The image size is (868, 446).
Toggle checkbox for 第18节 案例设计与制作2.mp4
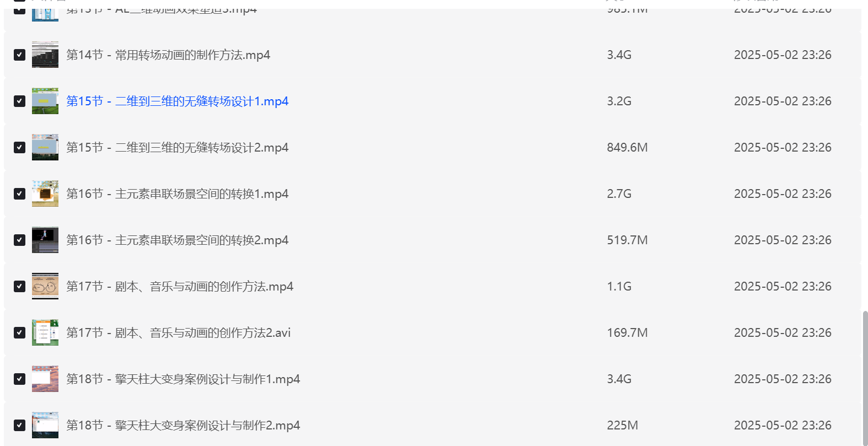coord(19,425)
